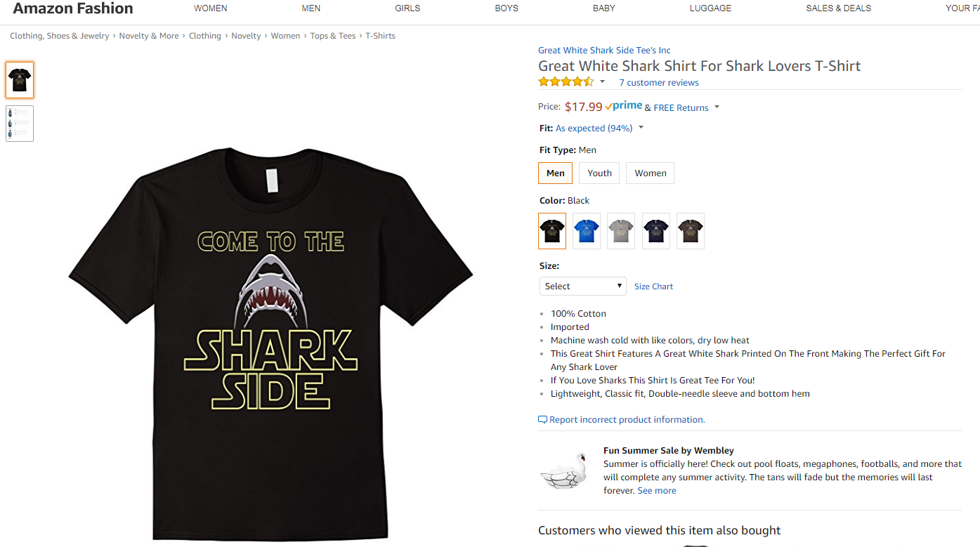Open the '7 customer reviews' link
980x547 pixels.
[x=658, y=82]
